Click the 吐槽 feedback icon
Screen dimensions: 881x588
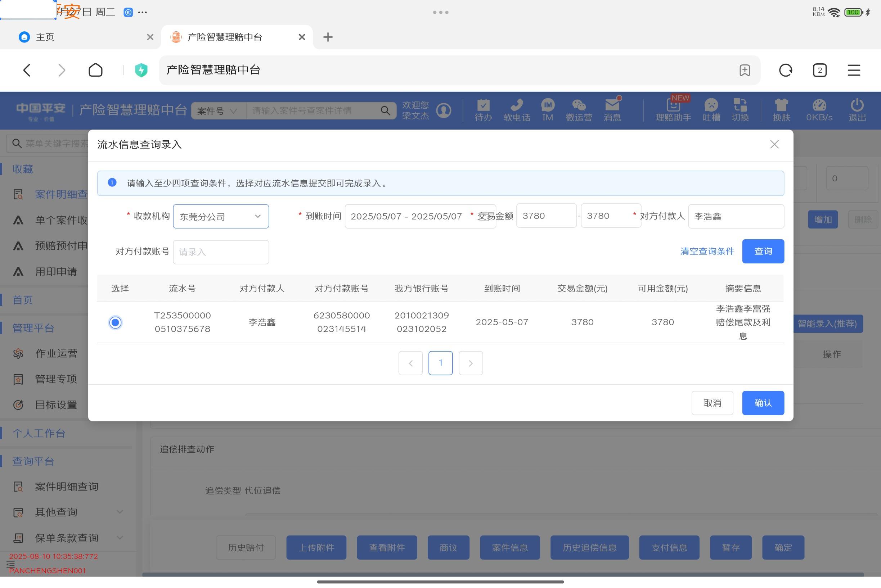point(711,110)
